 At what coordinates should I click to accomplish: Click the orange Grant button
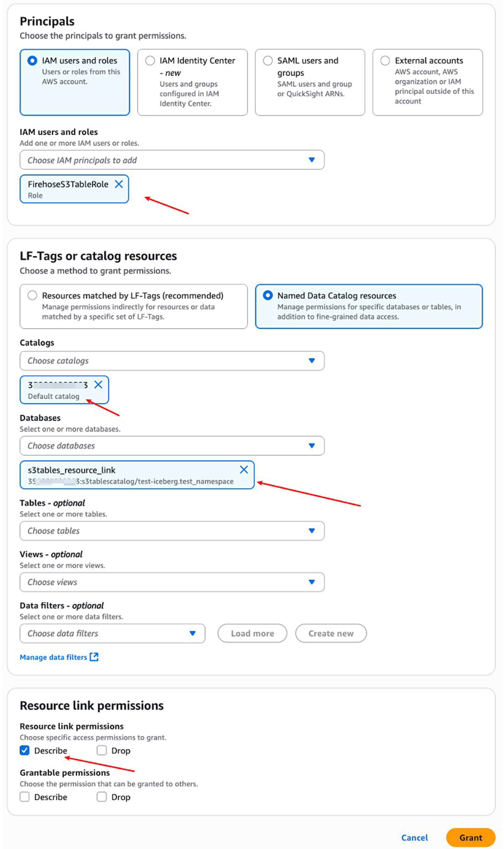[470, 838]
